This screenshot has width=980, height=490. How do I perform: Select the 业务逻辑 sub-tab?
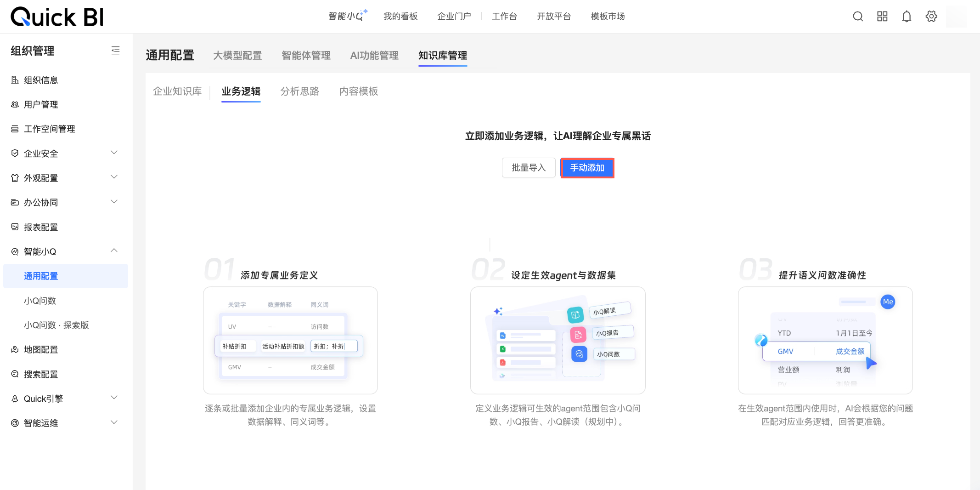pos(241,91)
